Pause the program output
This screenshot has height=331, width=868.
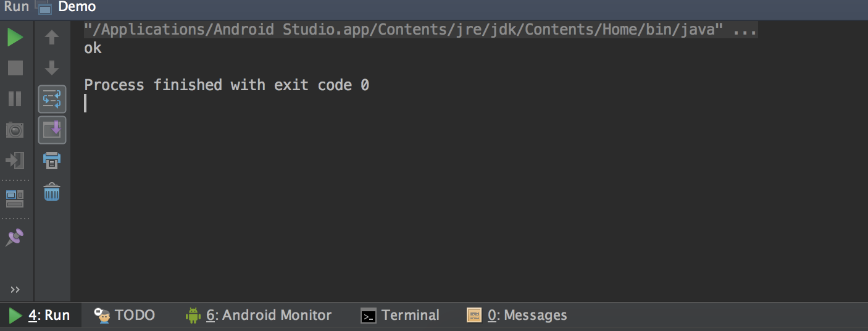tap(15, 99)
